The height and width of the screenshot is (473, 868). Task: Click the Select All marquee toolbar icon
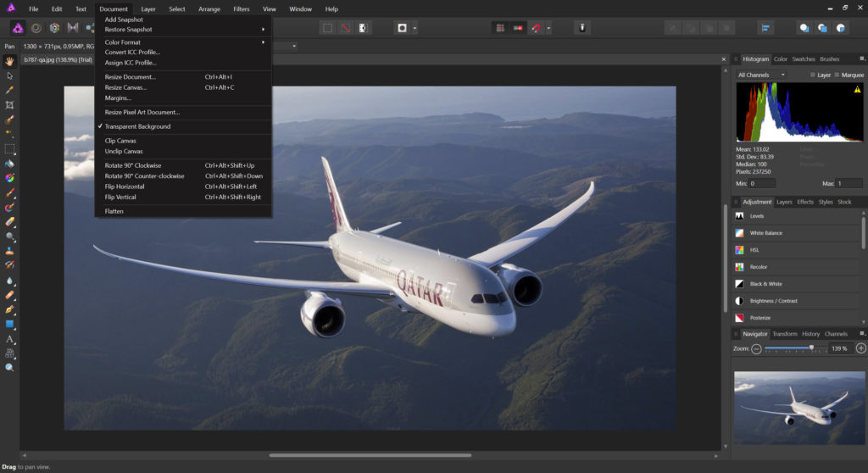point(328,28)
